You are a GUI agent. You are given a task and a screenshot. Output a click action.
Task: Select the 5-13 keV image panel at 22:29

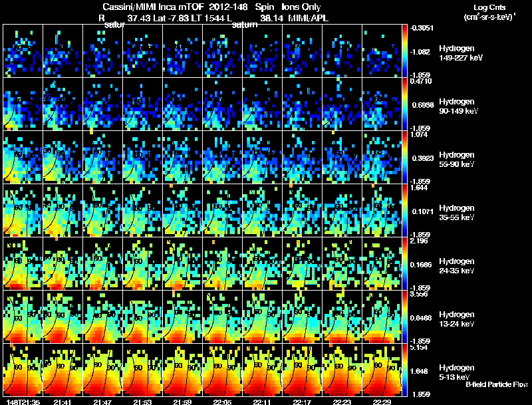coord(382,370)
